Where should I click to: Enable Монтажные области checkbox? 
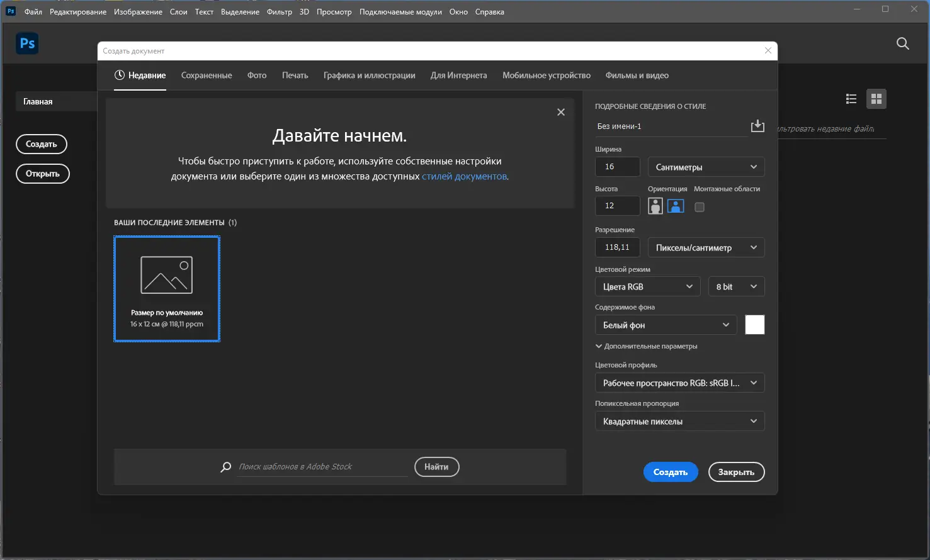click(x=699, y=207)
